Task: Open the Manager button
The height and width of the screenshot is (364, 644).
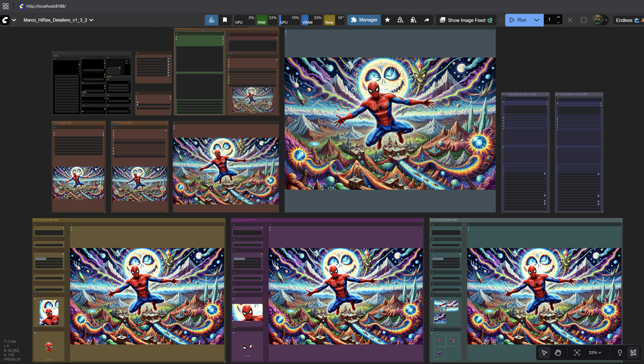Action: [364, 20]
